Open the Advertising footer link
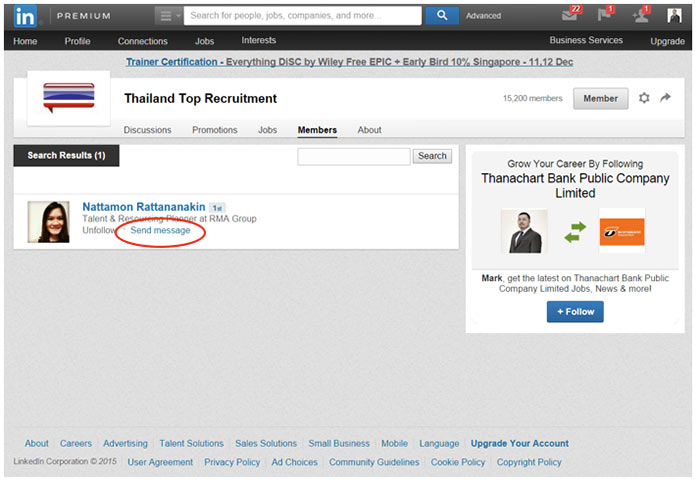This screenshot has height=480, width=700. (125, 443)
